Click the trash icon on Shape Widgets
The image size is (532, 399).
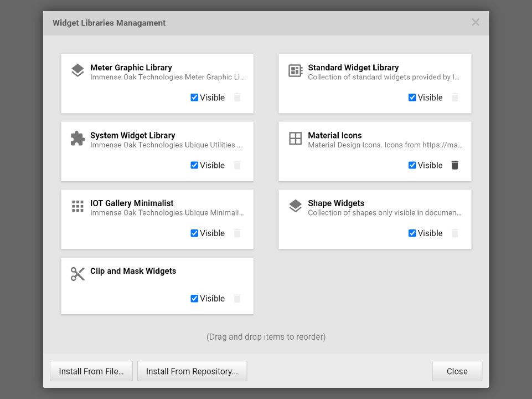(x=454, y=233)
